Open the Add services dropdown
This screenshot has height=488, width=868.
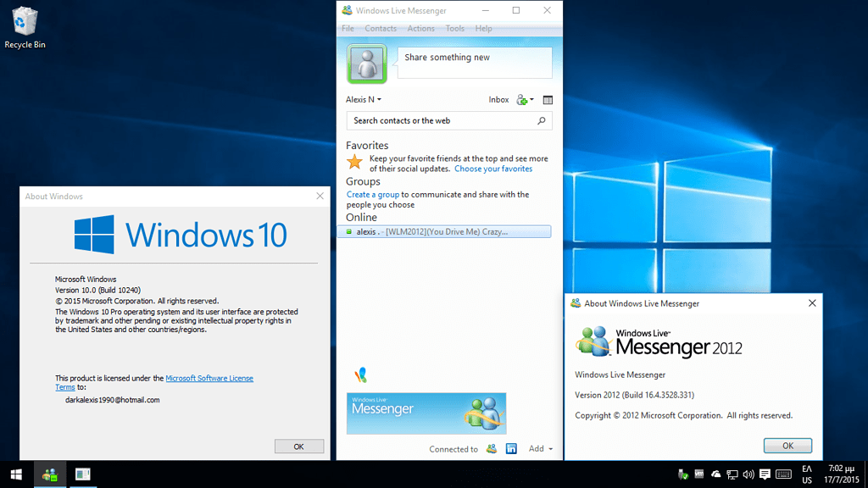point(540,449)
